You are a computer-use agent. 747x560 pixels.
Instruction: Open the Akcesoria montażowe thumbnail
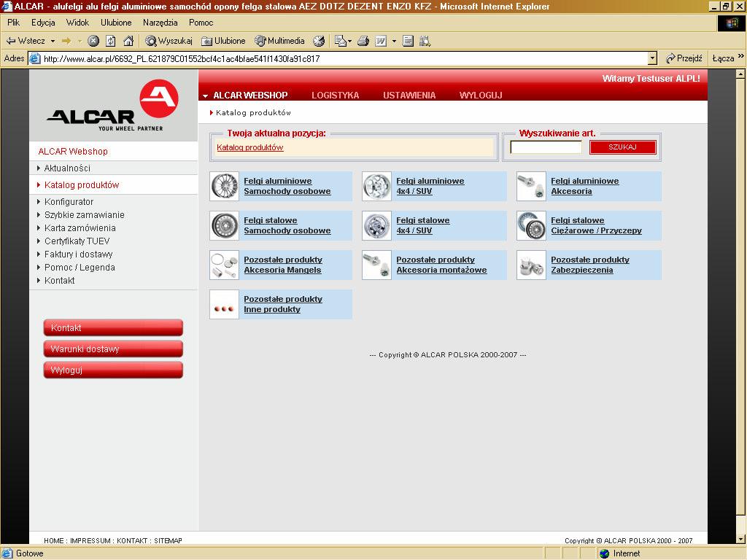(x=377, y=265)
